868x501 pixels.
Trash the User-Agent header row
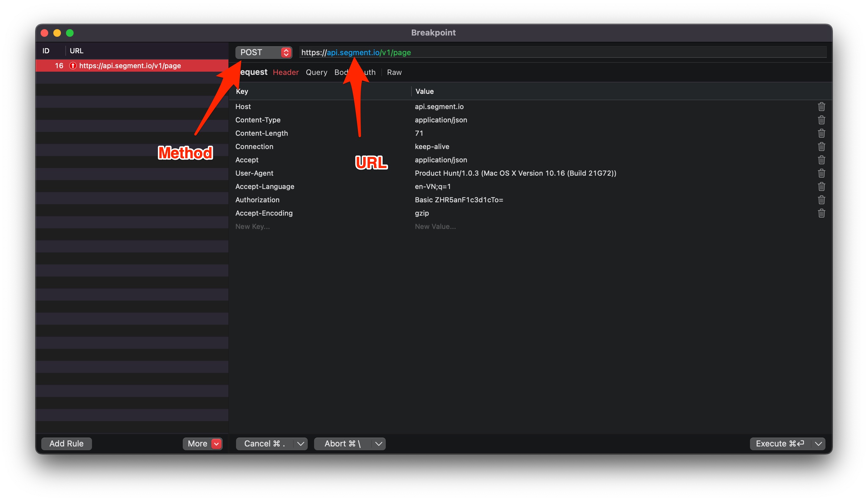tap(821, 173)
